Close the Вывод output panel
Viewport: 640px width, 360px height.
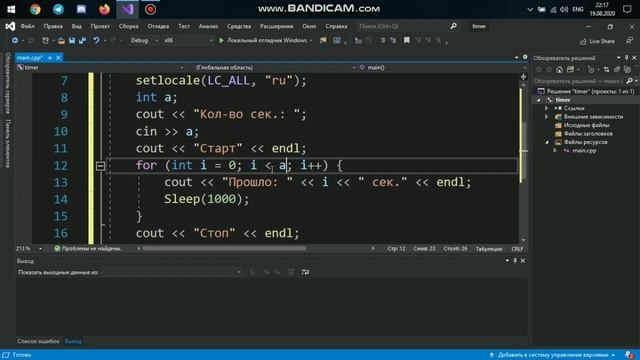tap(523, 260)
